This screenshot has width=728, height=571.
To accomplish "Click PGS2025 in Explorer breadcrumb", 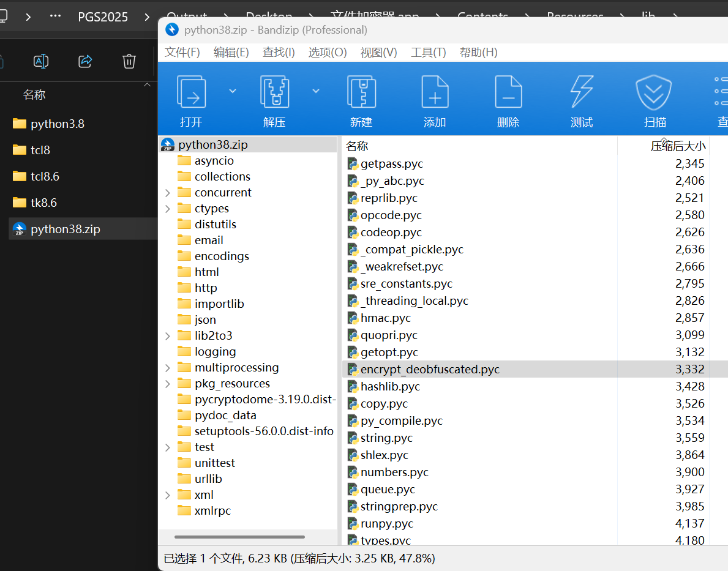I will coord(103,17).
